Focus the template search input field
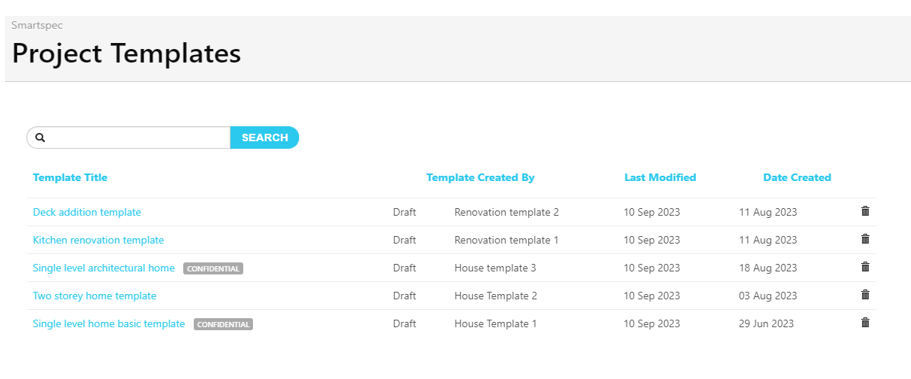Screen dimensions: 911x379 pyautogui.click(x=138, y=138)
